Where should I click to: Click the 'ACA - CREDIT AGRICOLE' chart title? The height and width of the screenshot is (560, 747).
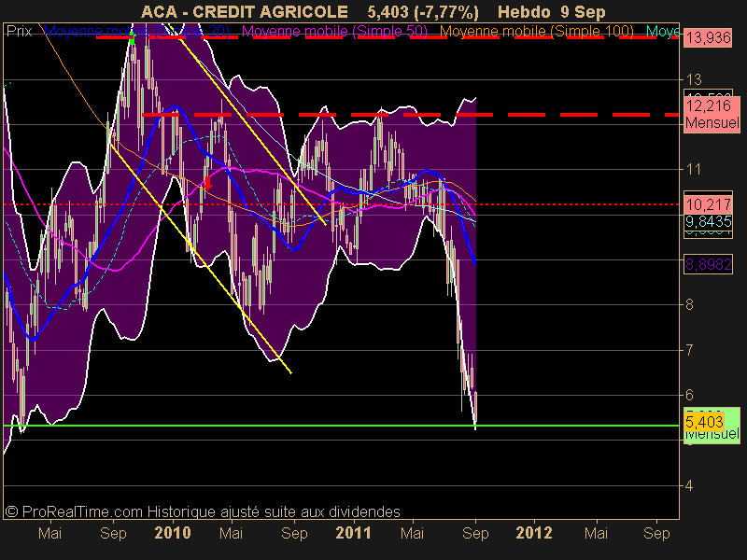[245, 12]
